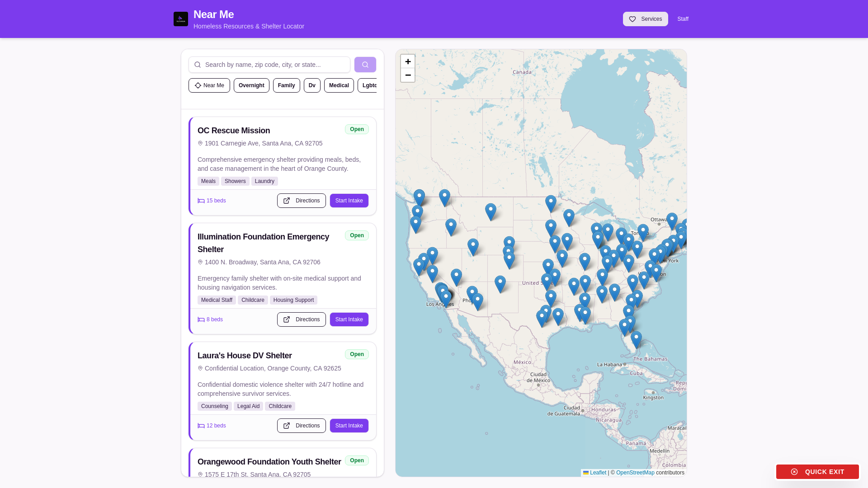Click the bed icon beside 8 beds

[x=201, y=319]
